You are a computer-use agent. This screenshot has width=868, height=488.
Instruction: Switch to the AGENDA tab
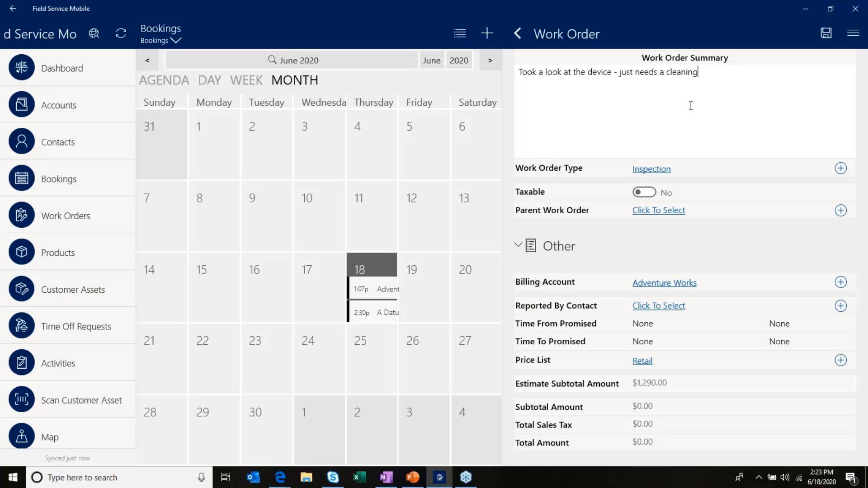(164, 80)
